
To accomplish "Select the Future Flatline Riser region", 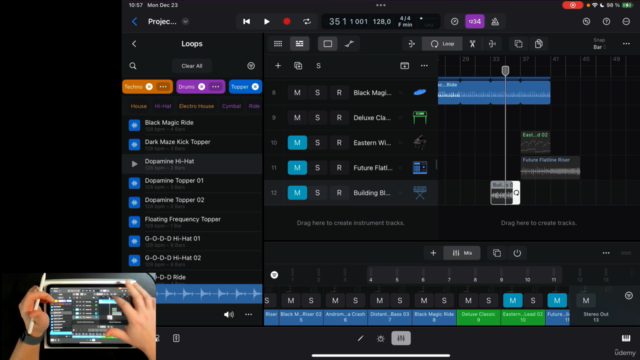I will (x=550, y=167).
